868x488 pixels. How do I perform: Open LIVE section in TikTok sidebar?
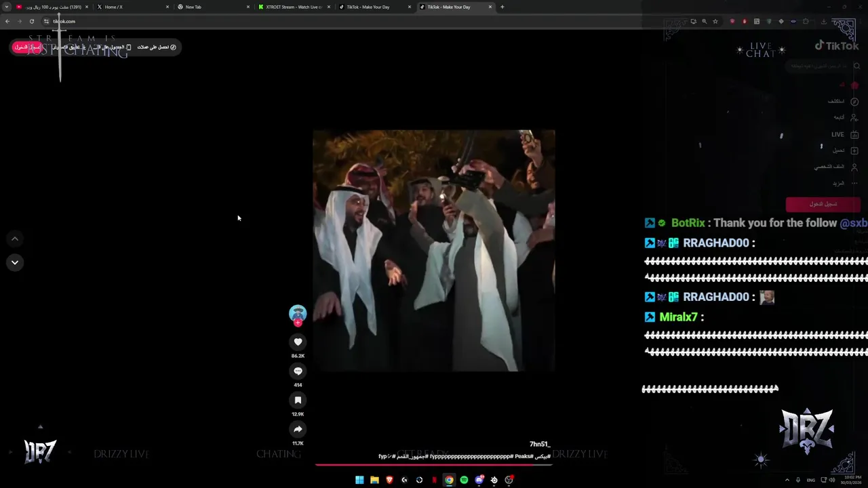(845, 134)
